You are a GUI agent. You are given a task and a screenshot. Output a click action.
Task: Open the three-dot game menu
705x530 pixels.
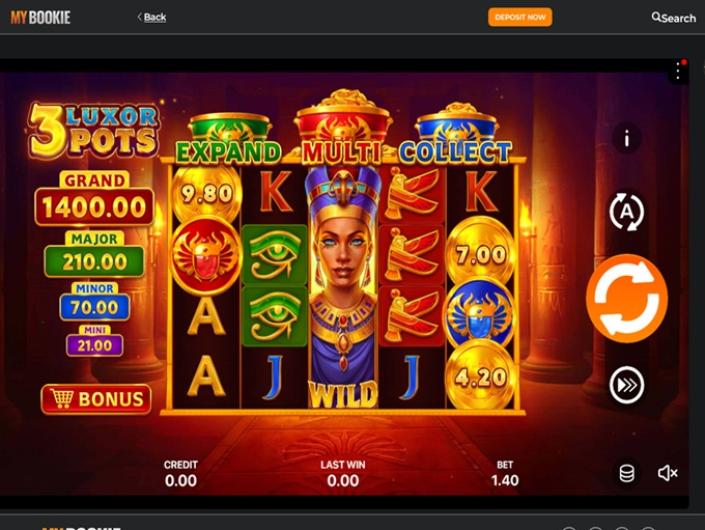coord(678,71)
